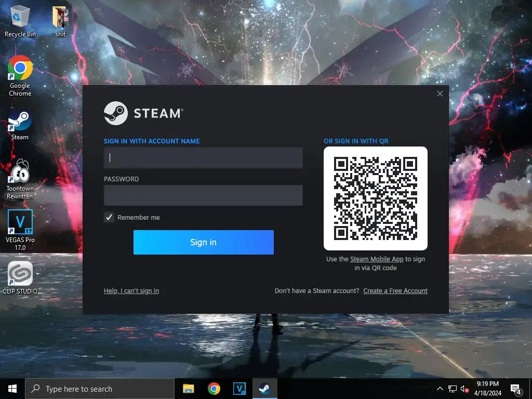Select the Steam desktop shortcut
Viewport: 532px width, 399px height.
click(x=20, y=125)
